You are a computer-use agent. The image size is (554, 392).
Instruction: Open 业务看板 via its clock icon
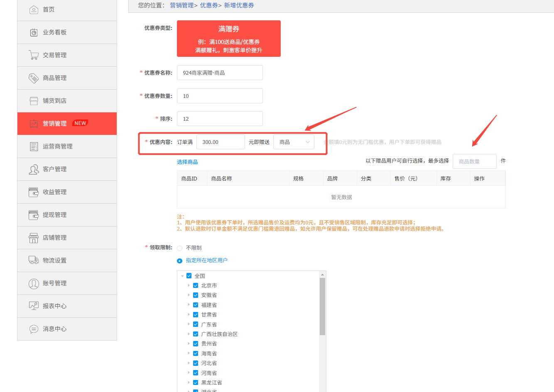[34, 32]
